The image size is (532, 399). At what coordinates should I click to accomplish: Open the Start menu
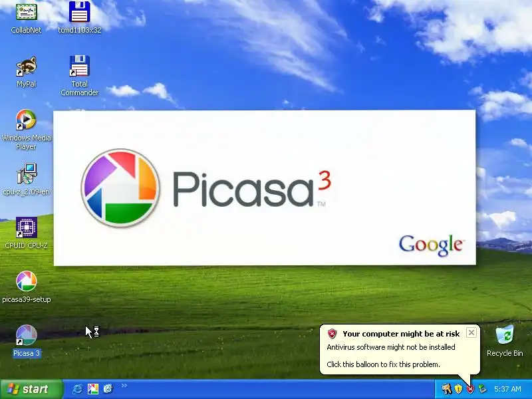(31, 389)
